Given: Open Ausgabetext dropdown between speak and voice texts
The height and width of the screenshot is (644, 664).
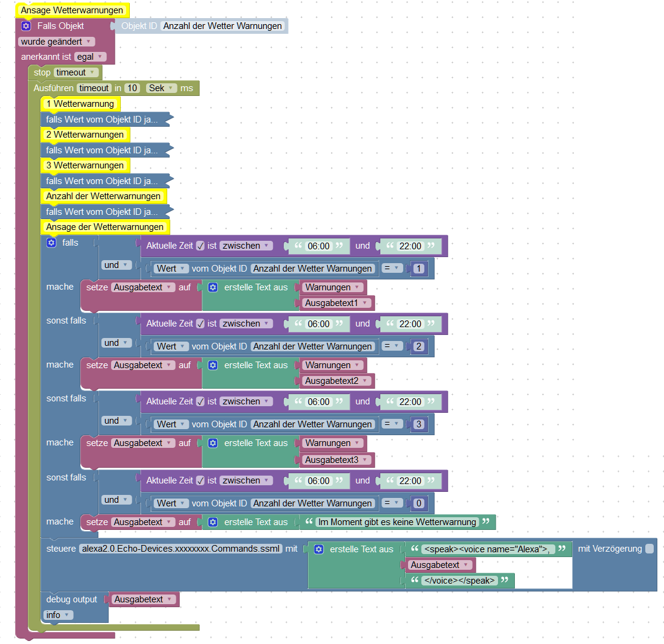Looking at the screenshot, I should (x=439, y=566).
